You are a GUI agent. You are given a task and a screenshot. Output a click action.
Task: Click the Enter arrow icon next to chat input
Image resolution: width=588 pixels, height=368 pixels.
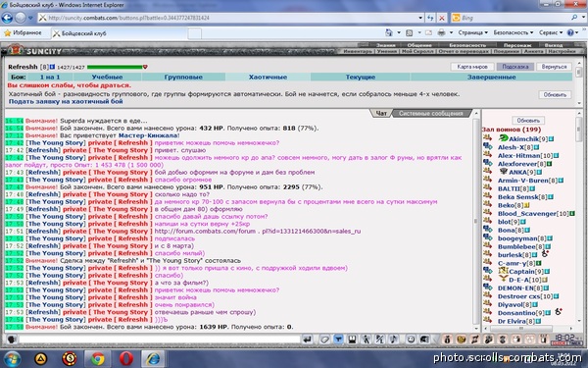click(307, 340)
